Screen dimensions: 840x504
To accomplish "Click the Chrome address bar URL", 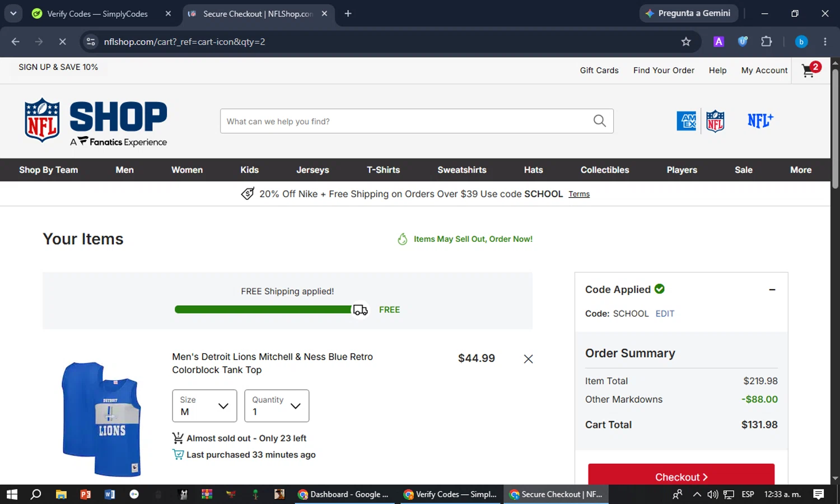I will click(184, 41).
